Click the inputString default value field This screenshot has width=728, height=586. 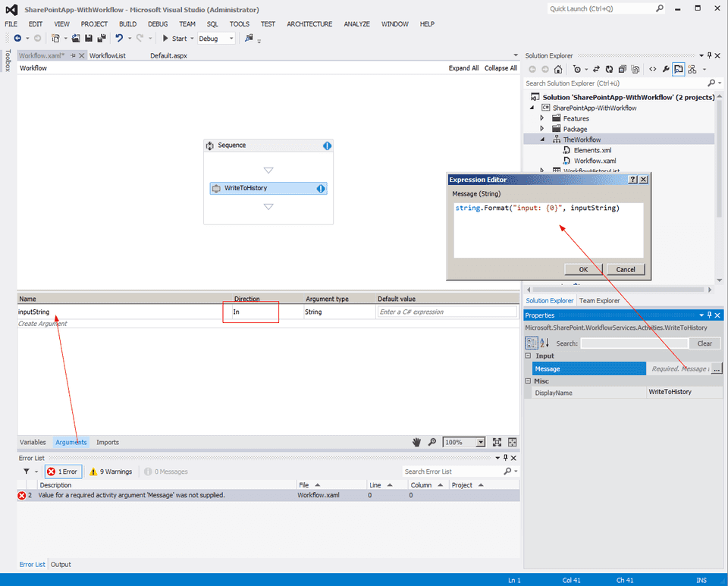pyautogui.click(x=447, y=311)
